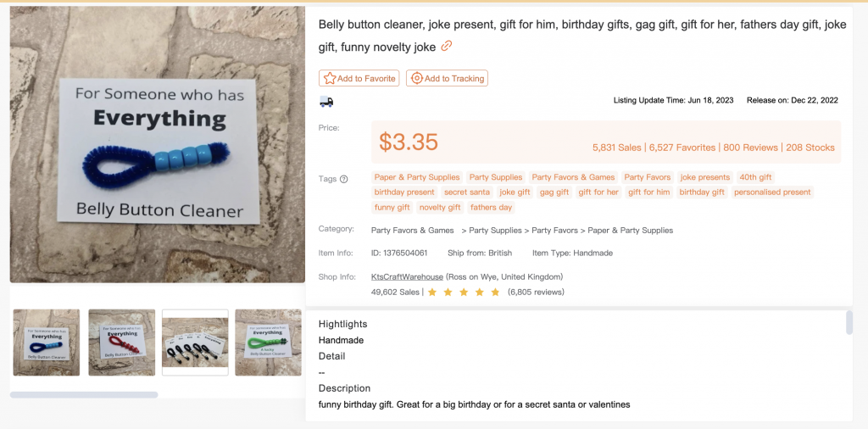Click the delivery truck icon
The width and height of the screenshot is (868, 429).
coord(326,102)
